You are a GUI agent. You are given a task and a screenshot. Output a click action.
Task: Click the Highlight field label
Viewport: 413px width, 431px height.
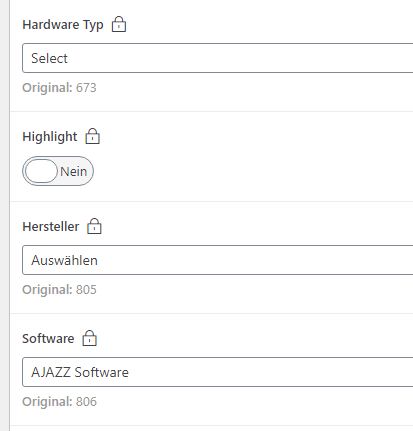click(50, 137)
